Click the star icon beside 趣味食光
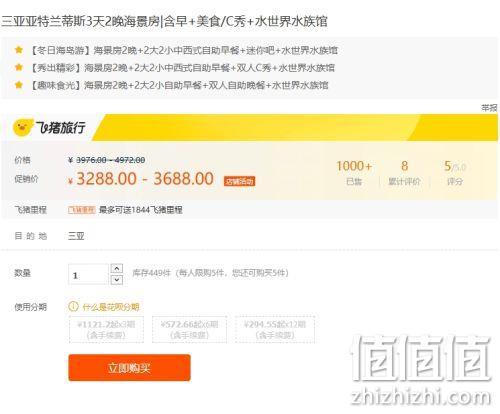 click(x=19, y=85)
